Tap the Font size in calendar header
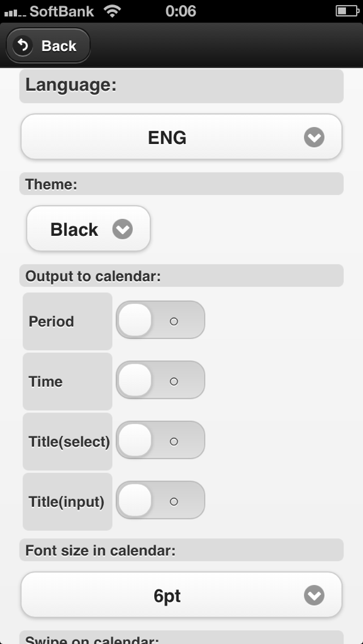Viewport: 363px width, 644px height. tap(181, 550)
